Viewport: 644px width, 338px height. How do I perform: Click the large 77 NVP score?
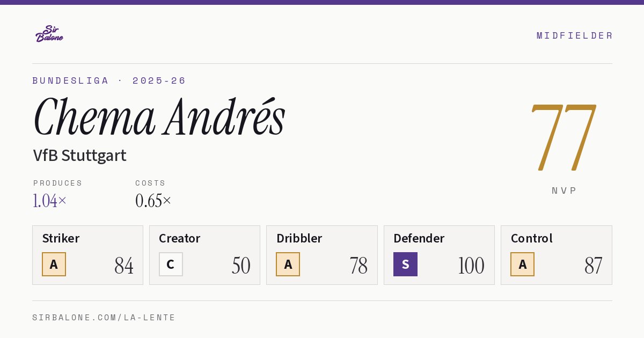click(563, 137)
